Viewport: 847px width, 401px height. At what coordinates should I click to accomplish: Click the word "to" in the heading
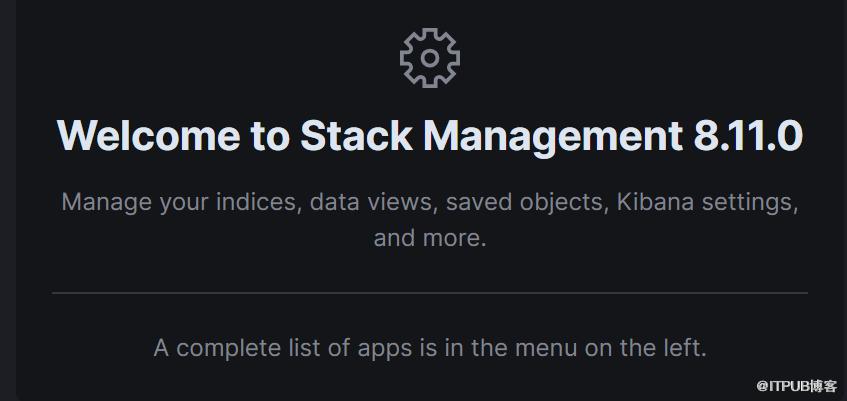click(x=269, y=136)
